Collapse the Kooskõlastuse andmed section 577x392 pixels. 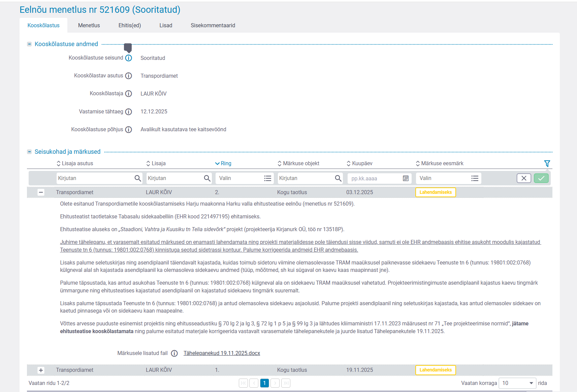tap(29, 44)
